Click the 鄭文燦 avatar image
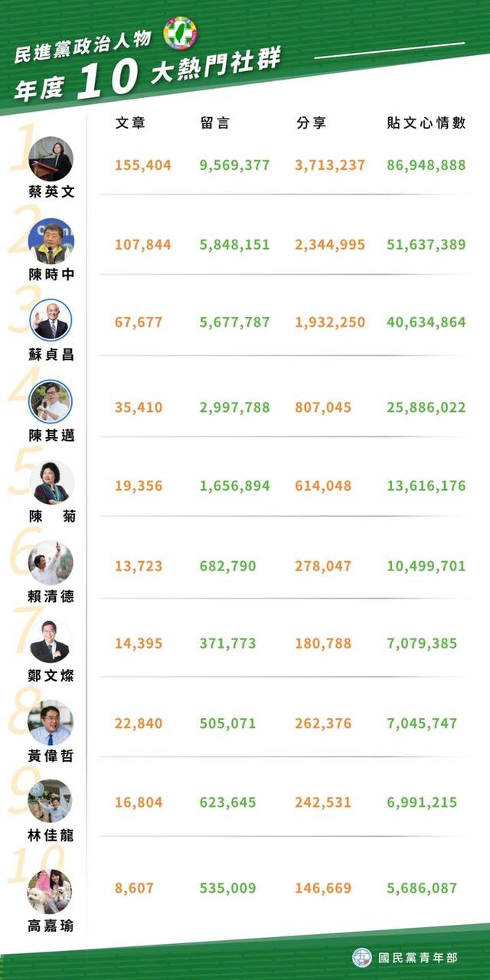Viewport: 490px width, 980px height. [51, 642]
